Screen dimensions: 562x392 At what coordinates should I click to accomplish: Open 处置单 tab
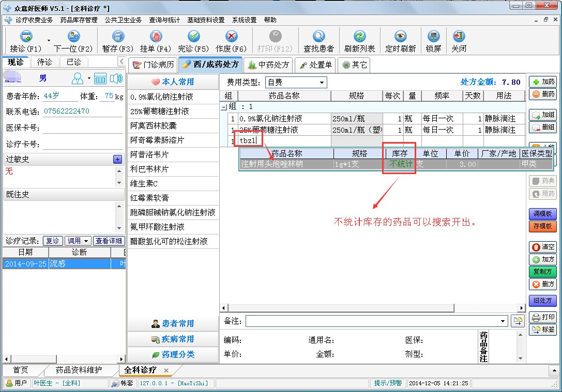point(315,65)
